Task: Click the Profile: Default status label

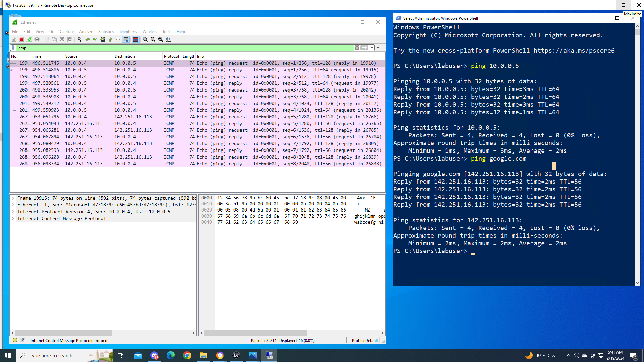Action: 365,340
